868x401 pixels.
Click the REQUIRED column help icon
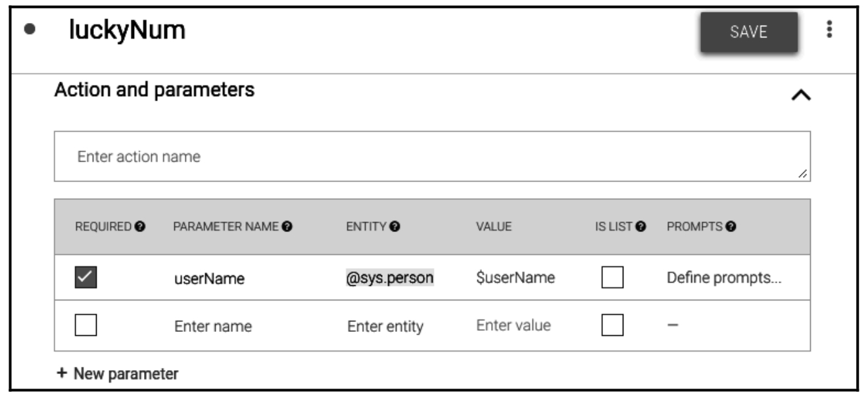click(140, 227)
